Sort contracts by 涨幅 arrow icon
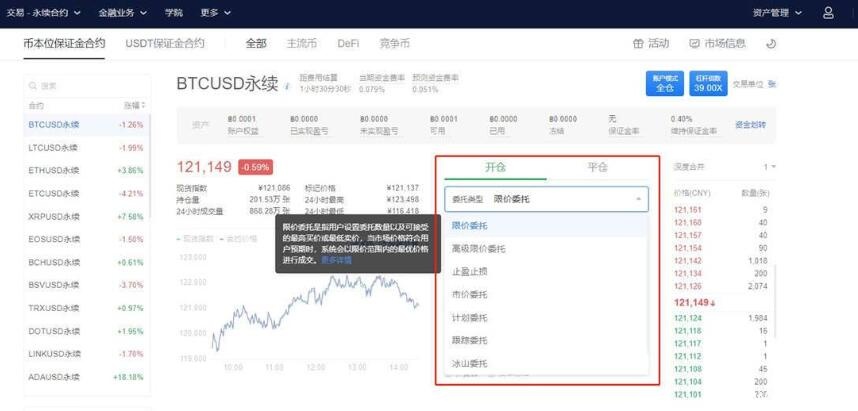 point(143,105)
